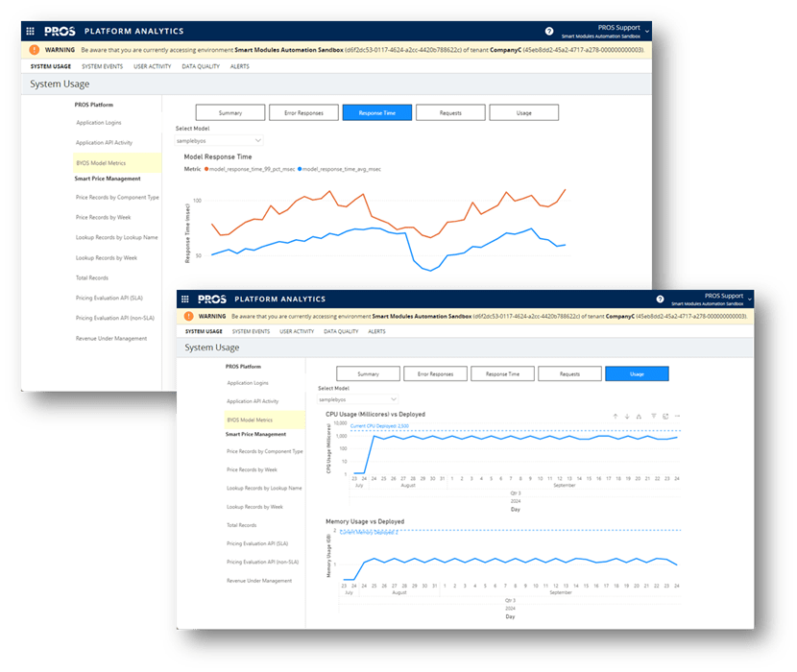The height and width of the screenshot is (672, 797).
Task: Select the drill-up arrow on CPU Usage chart
Action: (615, 417)
